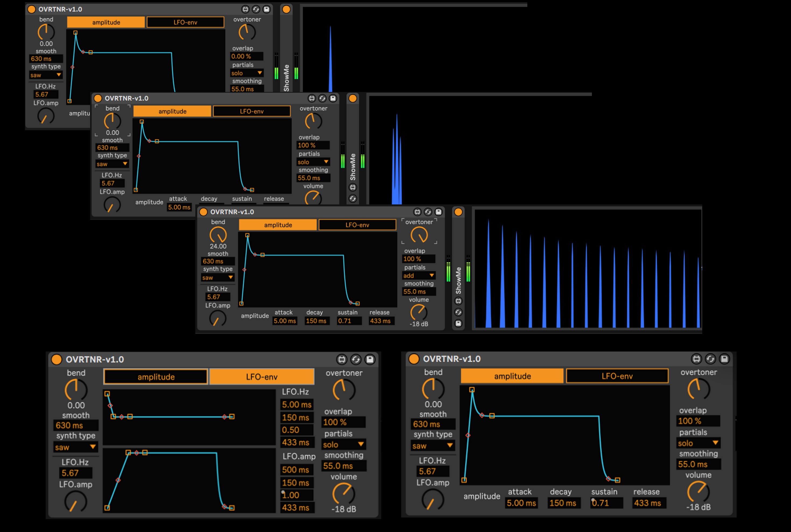
Task: Click save preset disk icon in bottom-left OVRTNR device
Action: point(370,359)
